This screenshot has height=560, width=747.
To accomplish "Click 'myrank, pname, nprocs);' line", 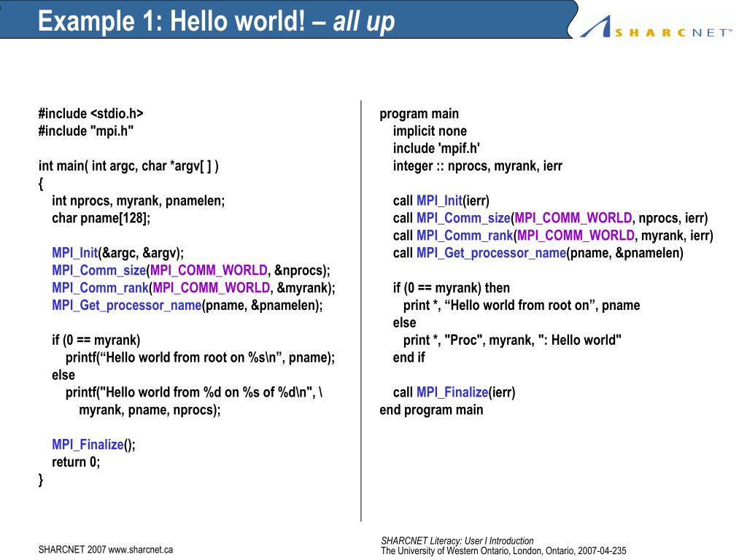I will (150, 410).
